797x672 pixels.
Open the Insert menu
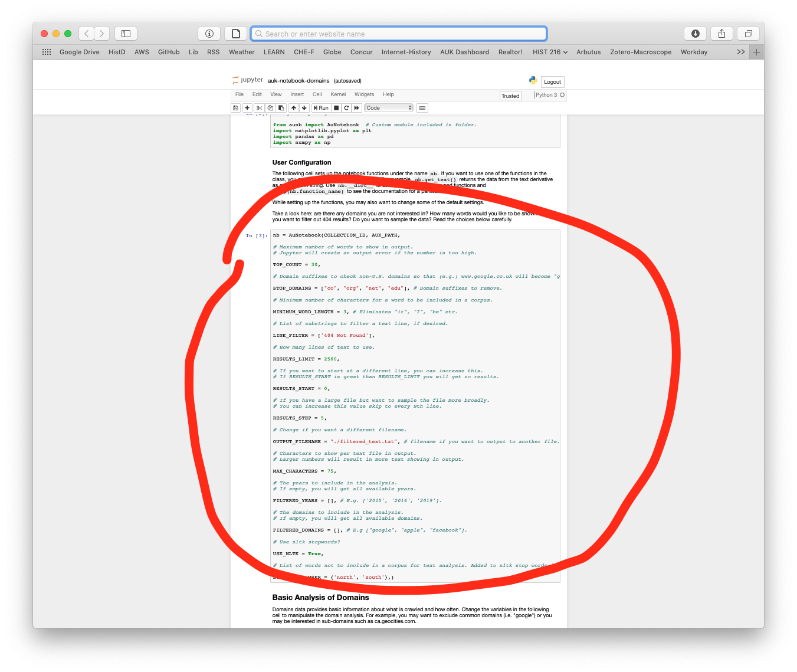[x=297, y=94]
